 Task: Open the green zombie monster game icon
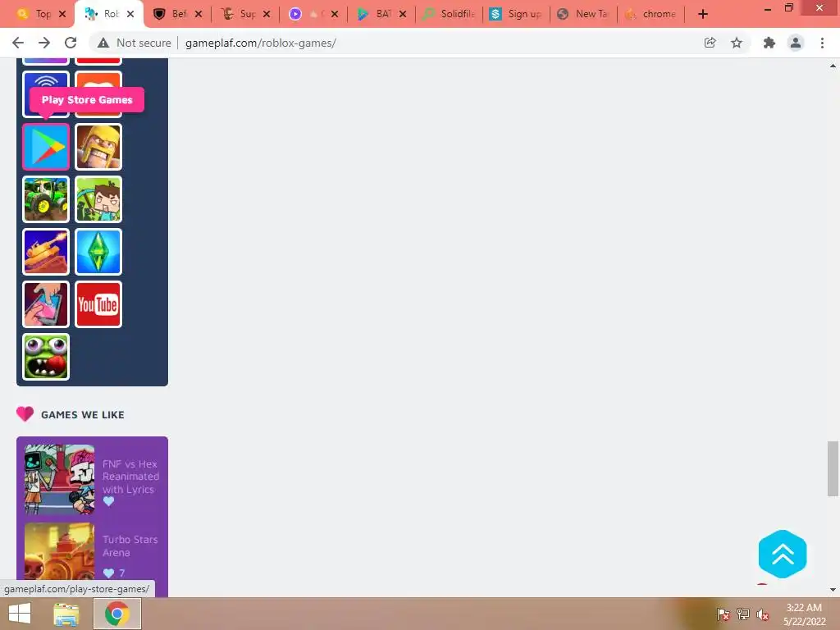click(x=46, y=357)
